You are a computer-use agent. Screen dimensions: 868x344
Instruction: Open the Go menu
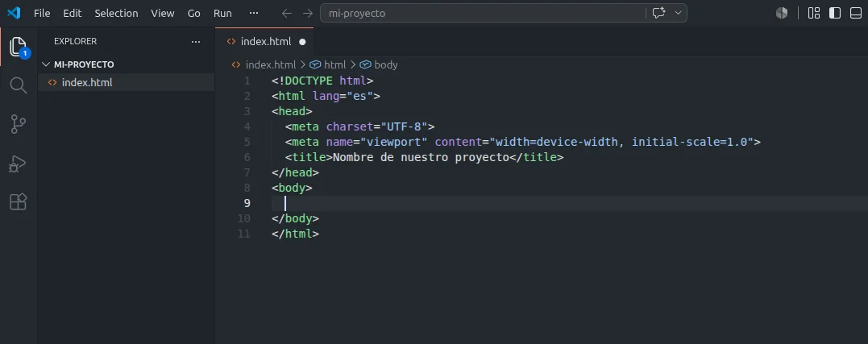[x=193, y=13]
